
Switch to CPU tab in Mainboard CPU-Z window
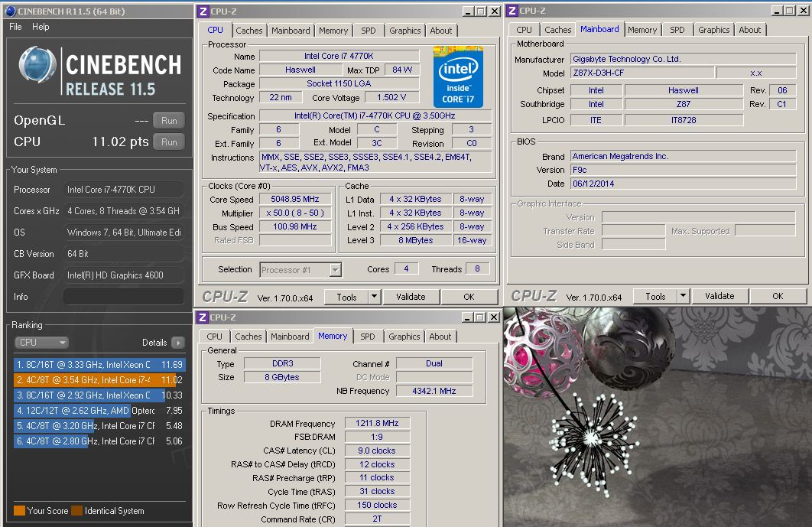tap(524, 30)
